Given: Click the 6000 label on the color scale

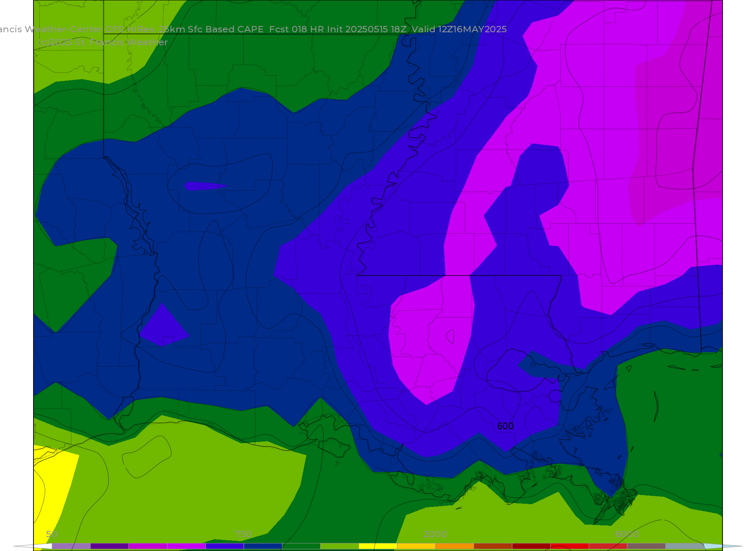Looking at the screenshot, I should click(627, 534).
